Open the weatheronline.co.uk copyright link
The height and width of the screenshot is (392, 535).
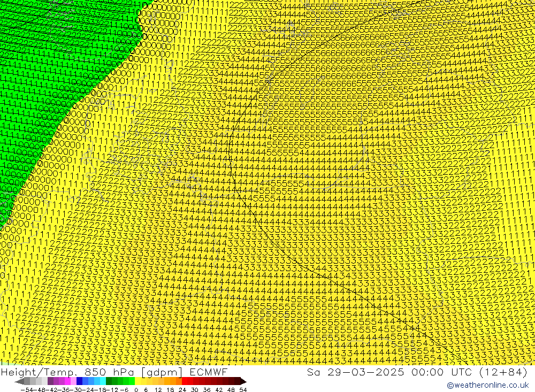pos(488,385)
